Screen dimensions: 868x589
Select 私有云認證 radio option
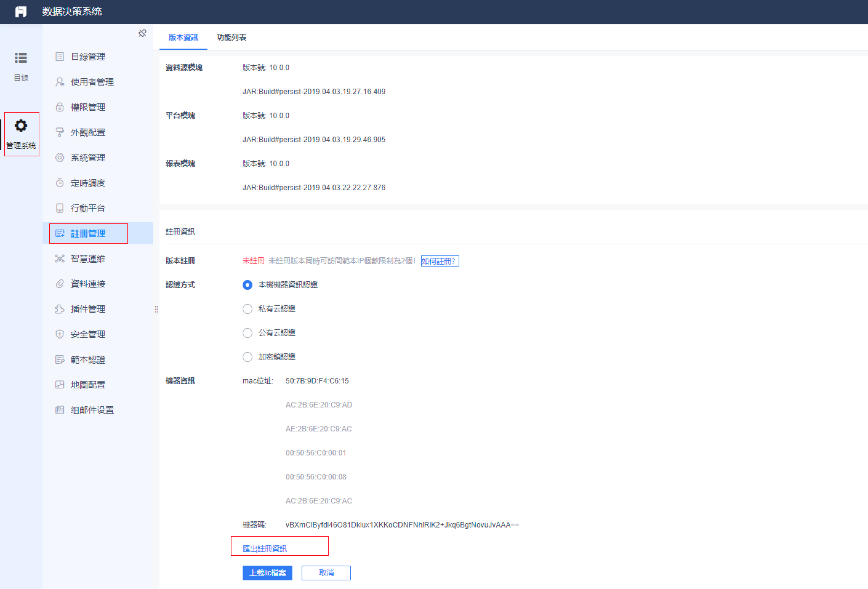tap(247, 309)
